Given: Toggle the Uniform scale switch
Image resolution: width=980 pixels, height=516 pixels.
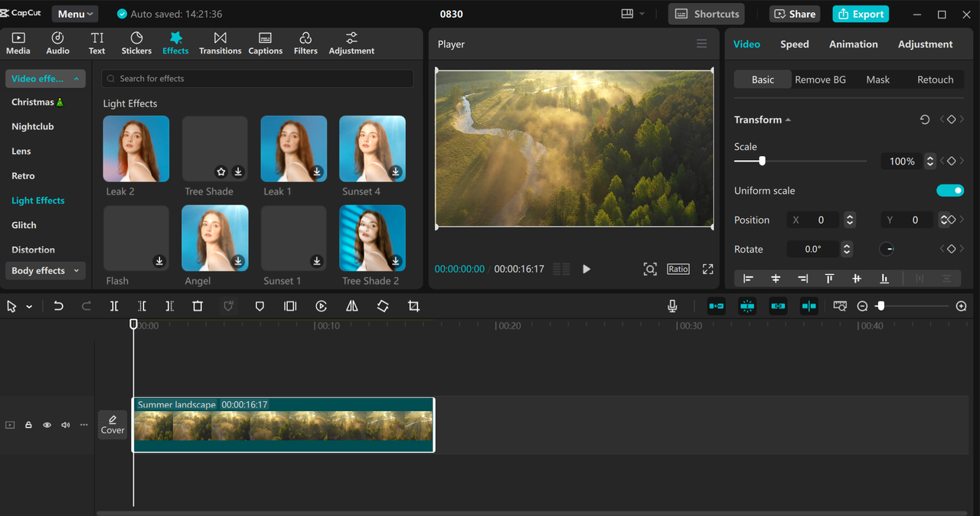Looking at the screenshot, I should pos(950,191).
